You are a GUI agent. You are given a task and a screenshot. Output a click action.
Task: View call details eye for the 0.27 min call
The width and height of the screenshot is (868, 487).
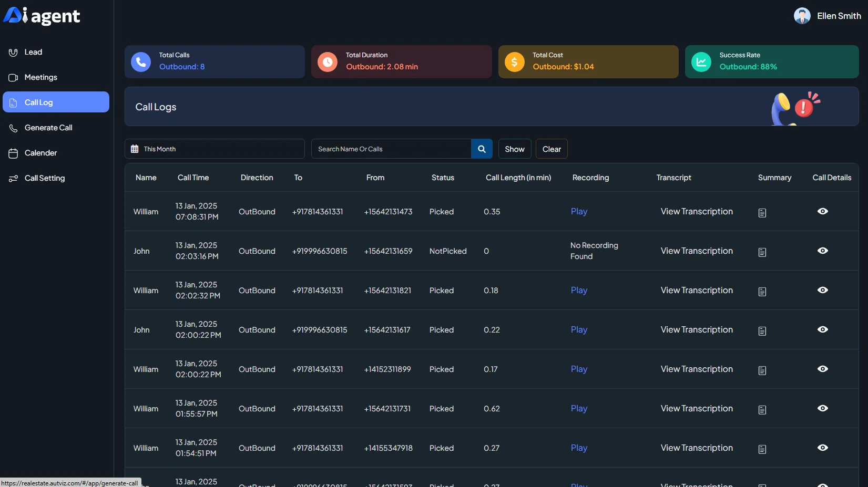coord(823,448)
